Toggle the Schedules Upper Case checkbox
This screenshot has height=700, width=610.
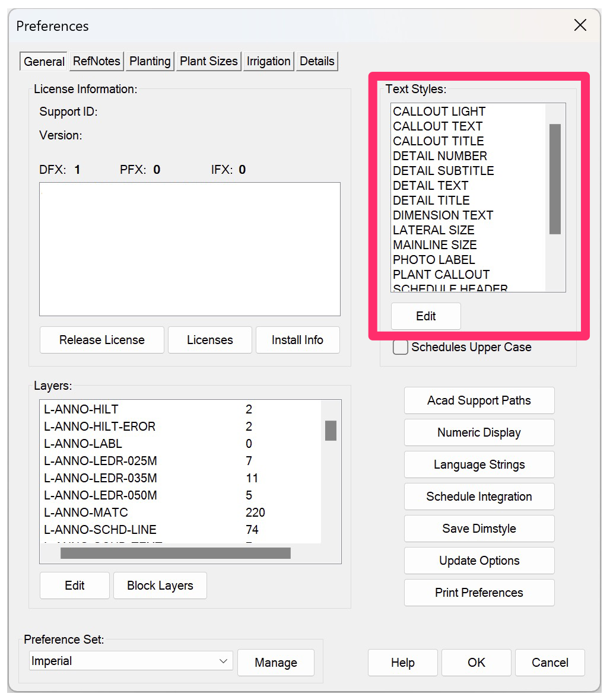(401, 348)
